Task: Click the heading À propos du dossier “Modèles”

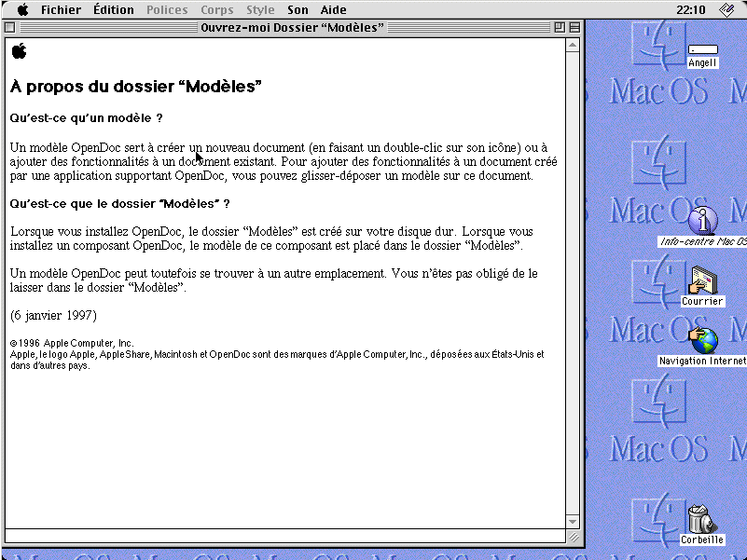Action: tap(136, 87)
